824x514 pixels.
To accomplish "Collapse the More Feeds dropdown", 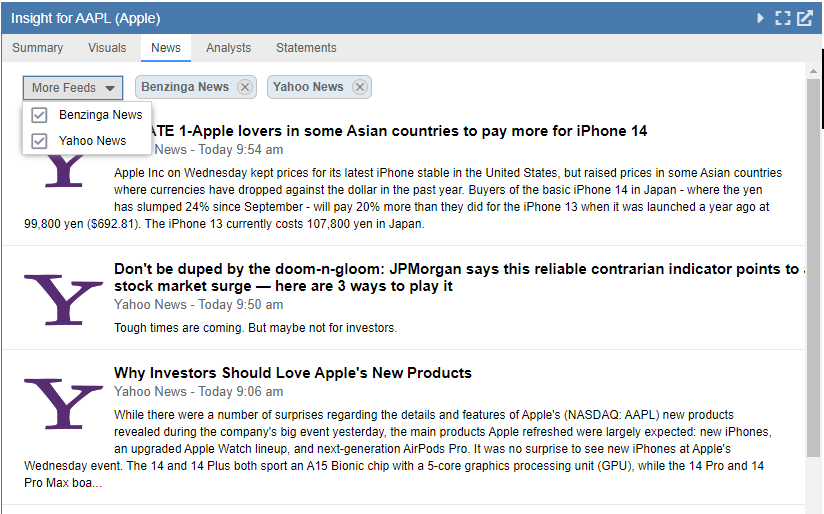I will 73,88.
